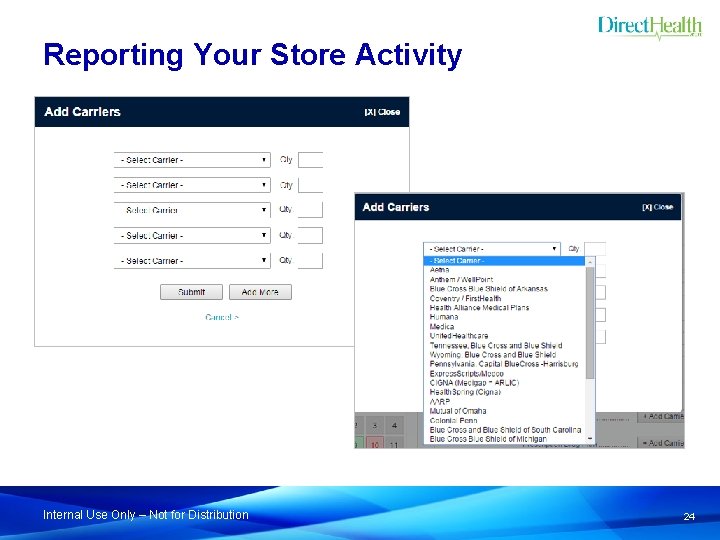
Task: Open the first Select Carrier dropdown in left dialog
Action: coord(192,160)
